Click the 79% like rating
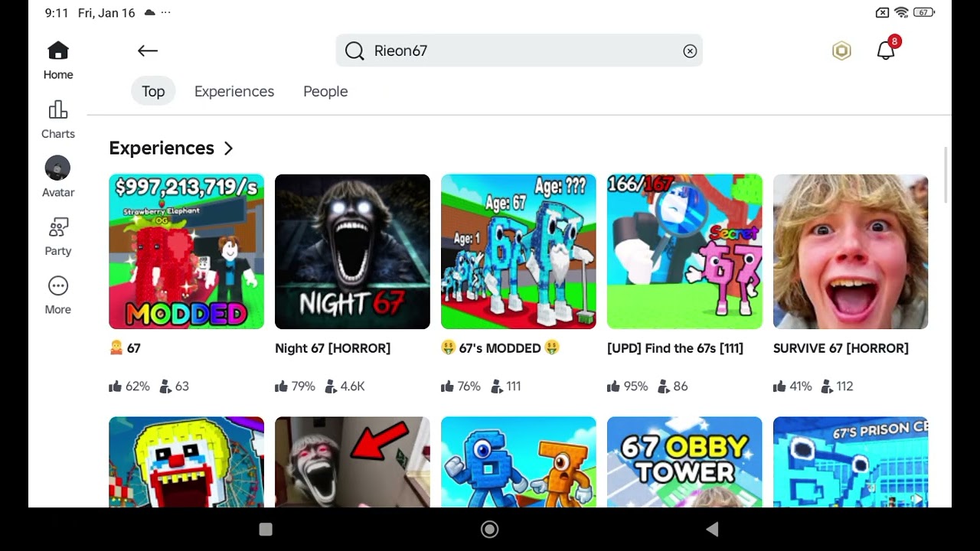The image size is (980, 551). pyautogui.click(x=296, y=386)
